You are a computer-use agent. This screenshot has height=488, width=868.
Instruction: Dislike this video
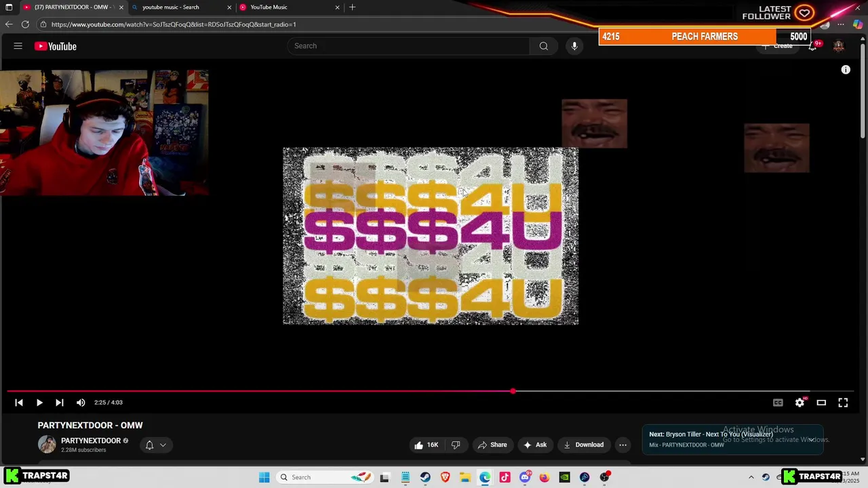tap(456, 445)
